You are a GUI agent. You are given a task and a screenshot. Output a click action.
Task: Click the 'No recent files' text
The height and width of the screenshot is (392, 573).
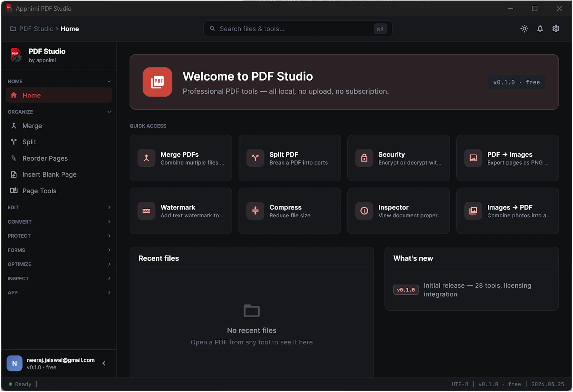252,330
